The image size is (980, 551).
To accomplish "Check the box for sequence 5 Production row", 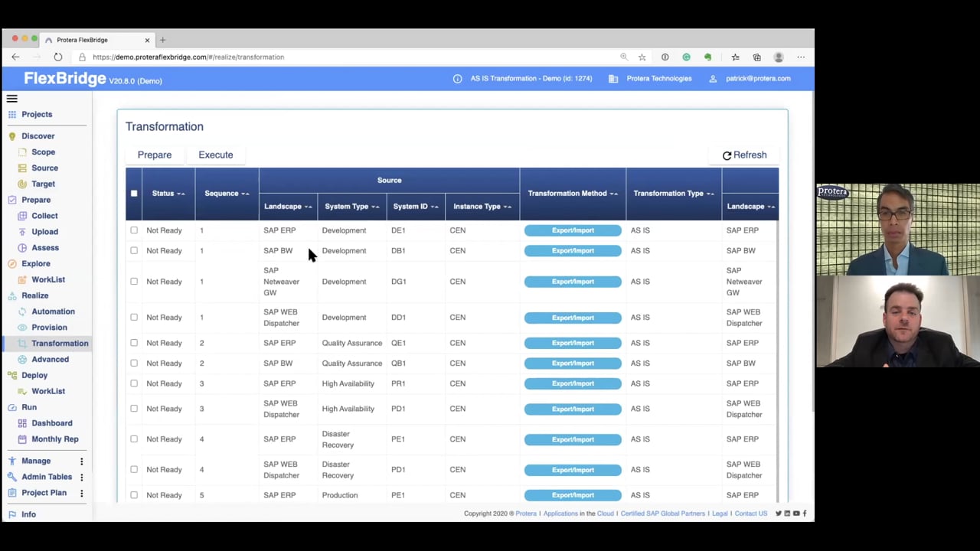I will point(134,495).
